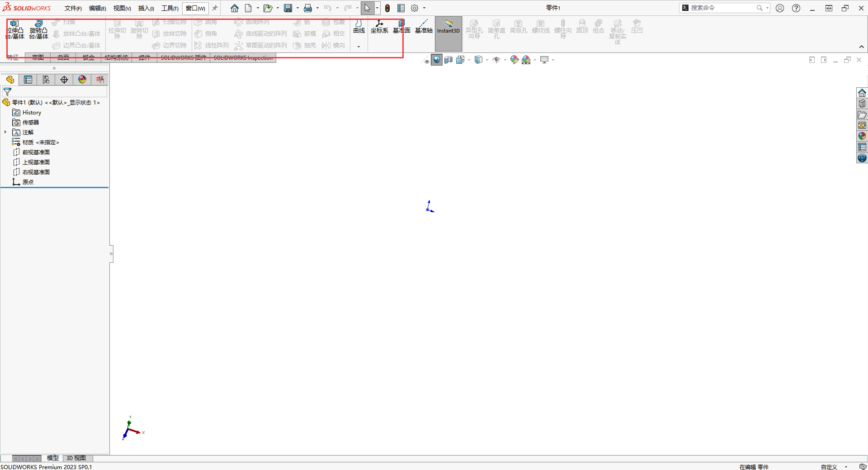The width and height of the screenshot is (868, 470).
Task: Click the View Orientation cube icon
Action: click(460, 60)
